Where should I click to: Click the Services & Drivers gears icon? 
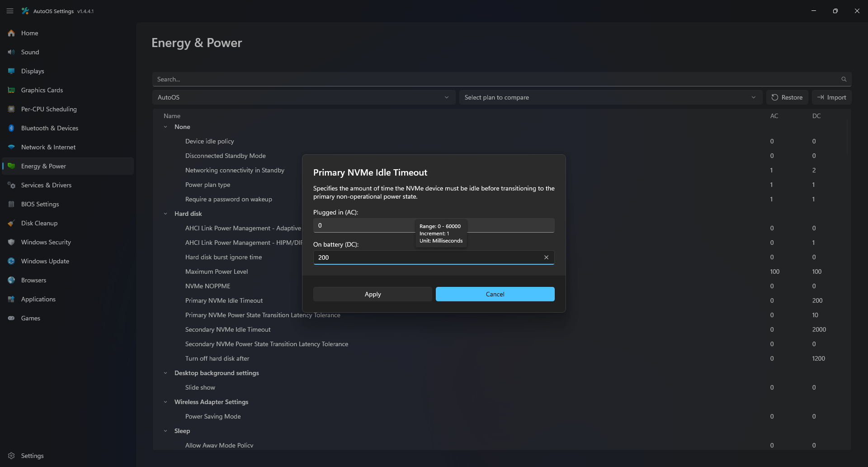pyautogui.click(x=11, y=185)
